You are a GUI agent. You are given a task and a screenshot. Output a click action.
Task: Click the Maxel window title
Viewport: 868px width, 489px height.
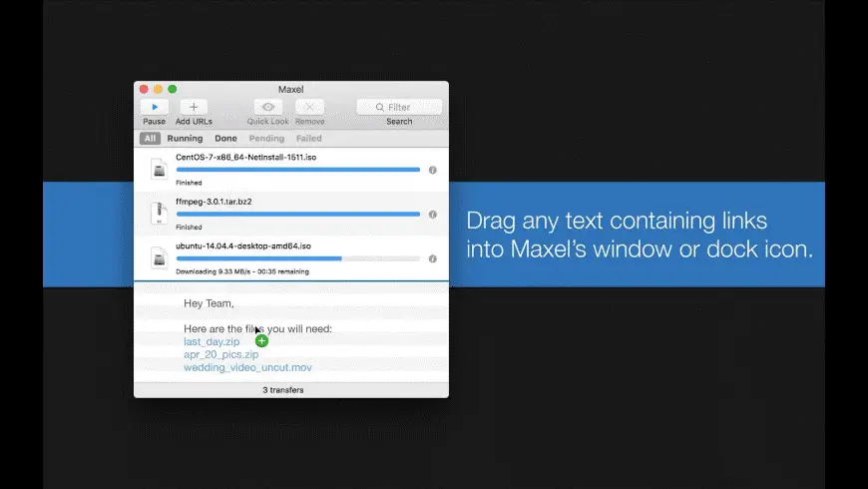(290, 89)
